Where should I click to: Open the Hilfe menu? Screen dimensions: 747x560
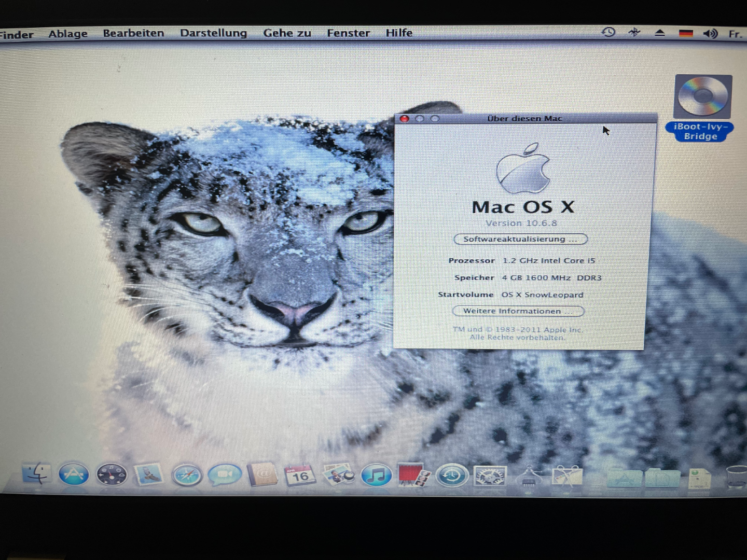(x=399, y=33)
